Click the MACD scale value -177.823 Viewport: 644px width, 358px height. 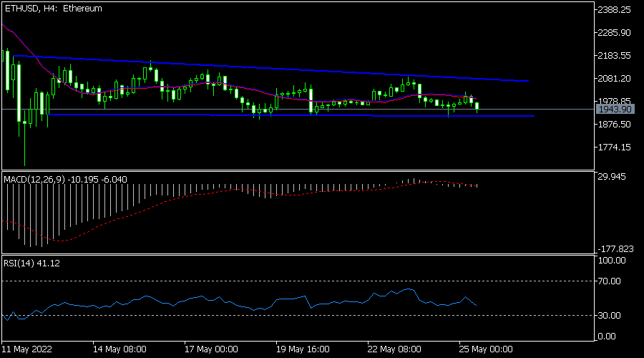click(x=615, y=248)
